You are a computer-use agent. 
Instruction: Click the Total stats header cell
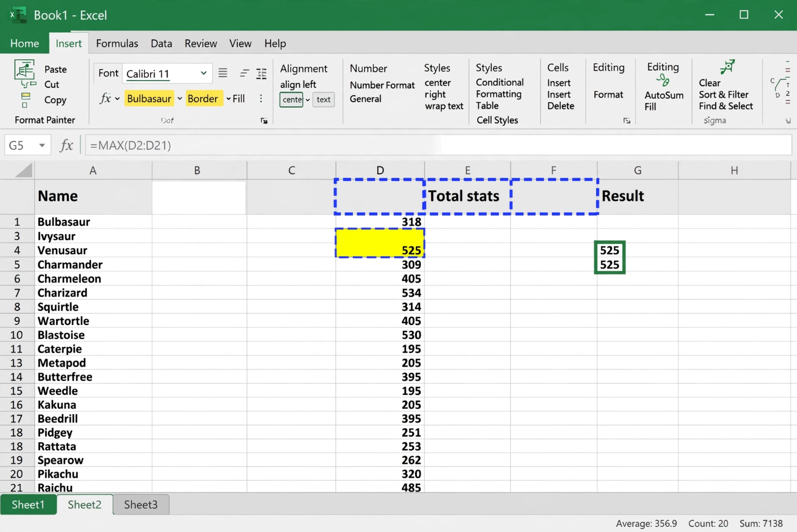[468, 196]
